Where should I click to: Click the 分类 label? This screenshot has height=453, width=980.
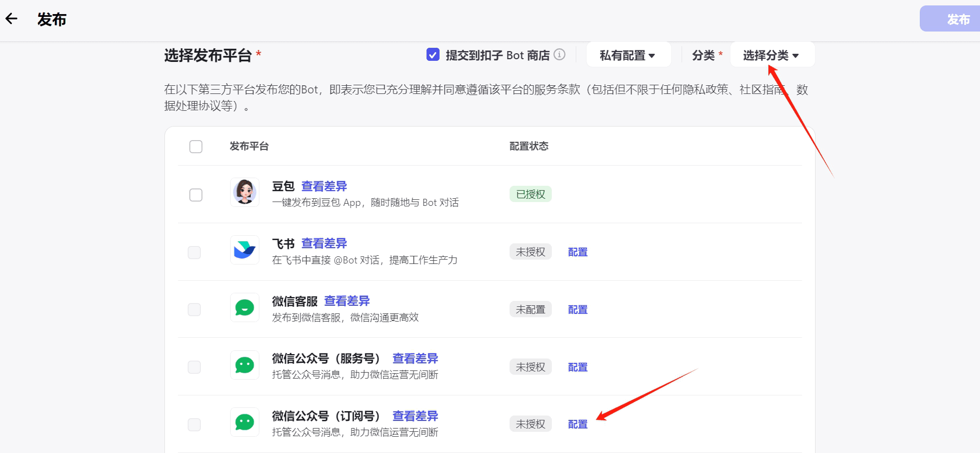click(703, 55)
